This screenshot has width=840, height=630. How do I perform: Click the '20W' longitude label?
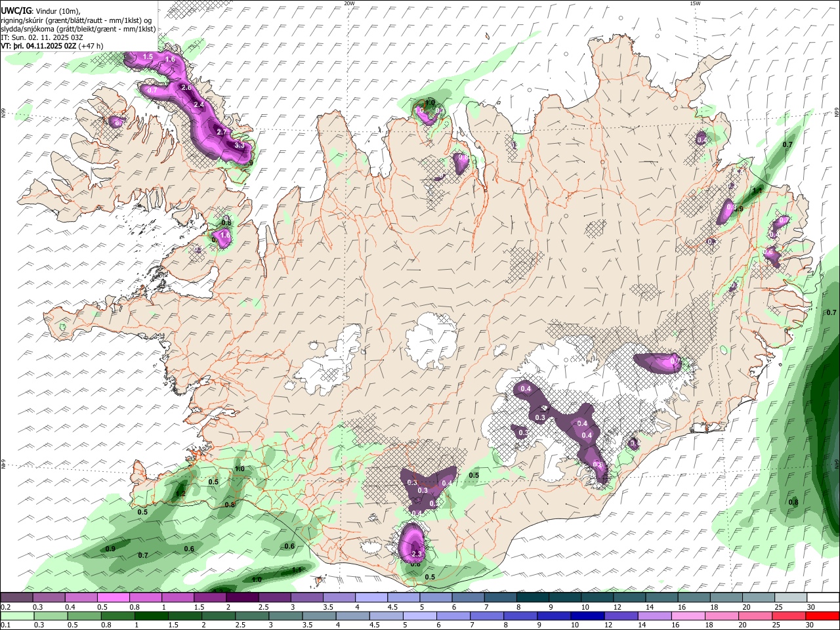click(349, 3)
